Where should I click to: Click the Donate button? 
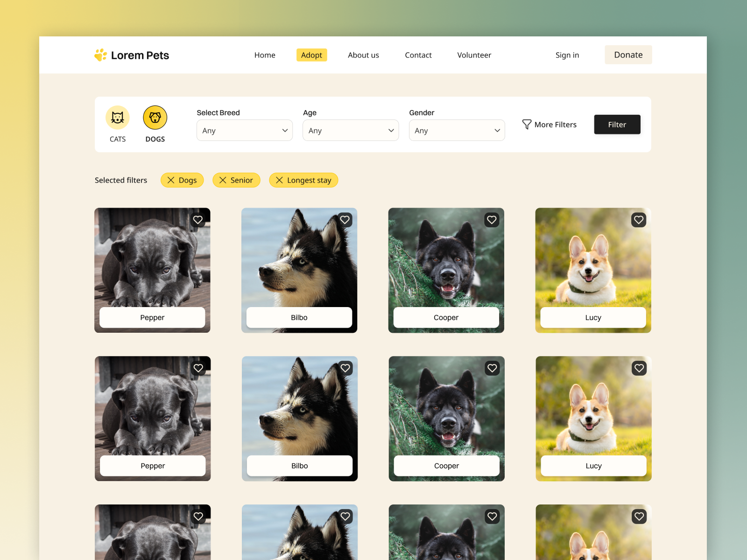point(628,55)
